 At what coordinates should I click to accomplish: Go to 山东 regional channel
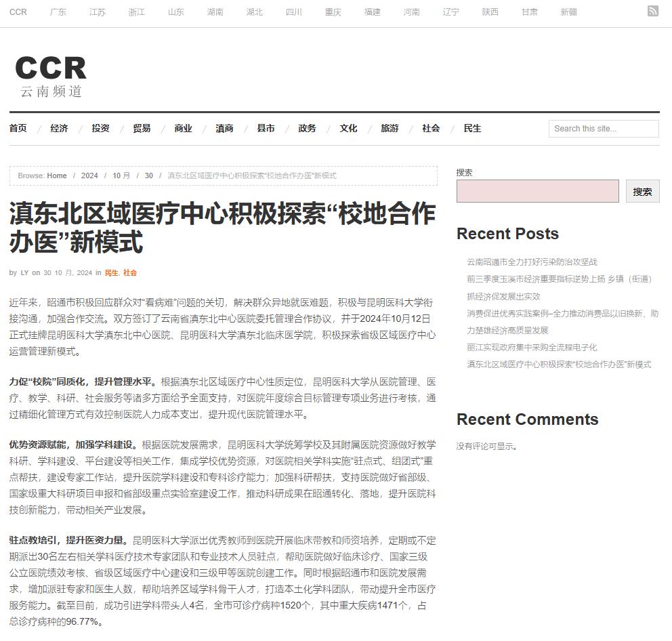click(176, 12)
